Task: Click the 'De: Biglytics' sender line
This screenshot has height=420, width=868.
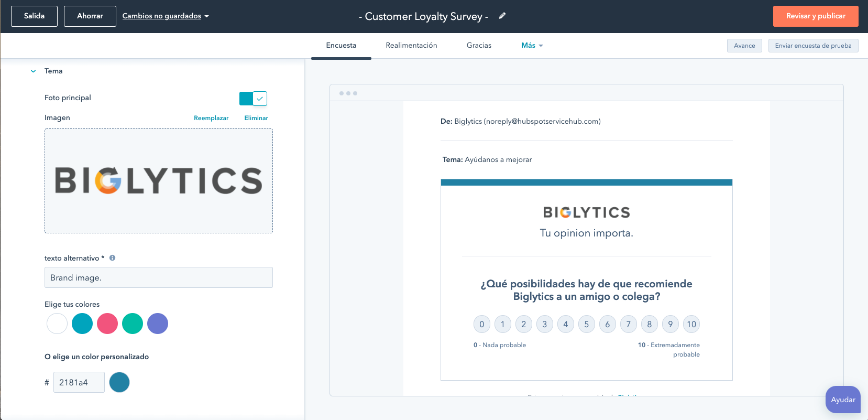Action: 521,121
